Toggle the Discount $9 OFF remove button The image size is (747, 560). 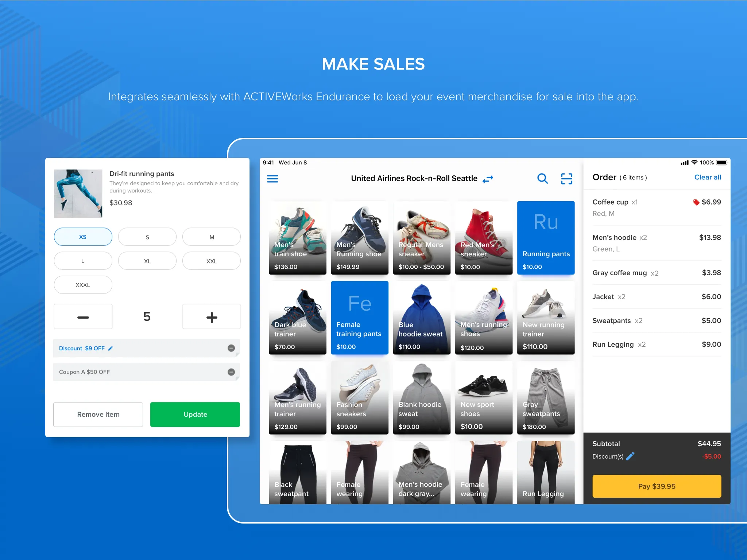coord(233,348)
